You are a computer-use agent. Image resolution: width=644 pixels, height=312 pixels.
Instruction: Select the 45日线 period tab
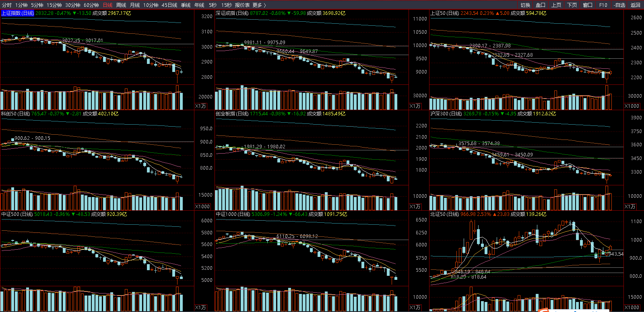[x=169, y=5]
